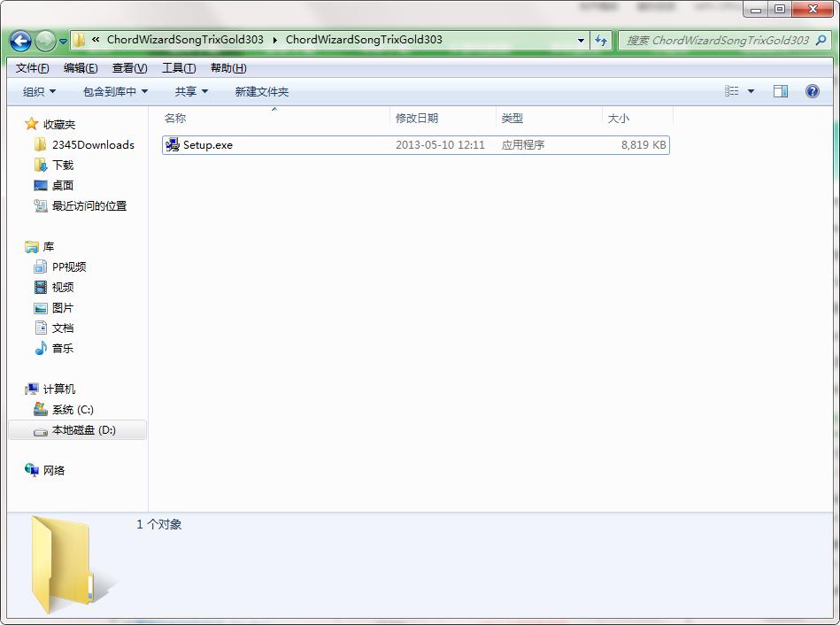This screenshot has width=840, height=625.
Task: Click the 视频 film icon
Action: tap(41, 288)
